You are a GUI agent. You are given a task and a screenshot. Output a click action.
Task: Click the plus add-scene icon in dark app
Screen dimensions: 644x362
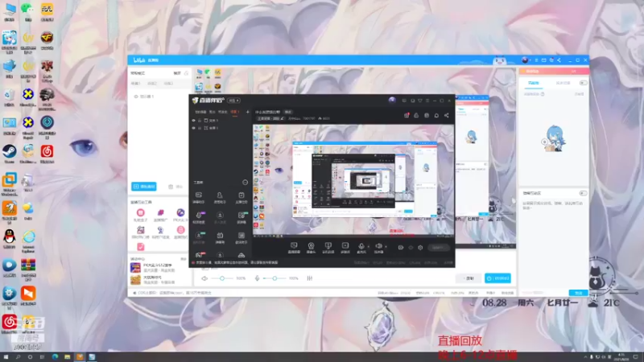tap(248, 112)
